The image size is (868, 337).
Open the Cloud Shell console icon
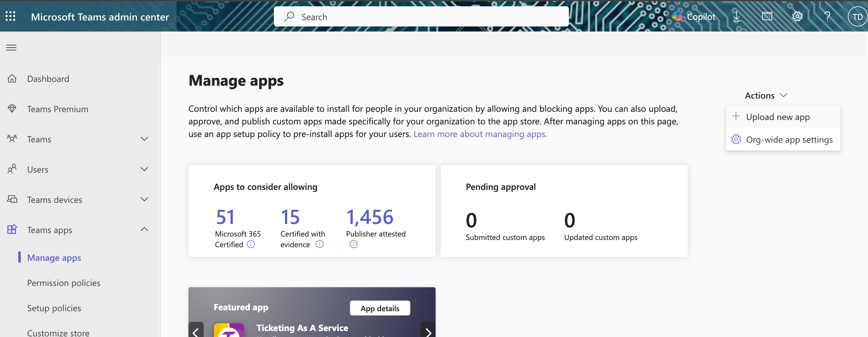[767, 16]
